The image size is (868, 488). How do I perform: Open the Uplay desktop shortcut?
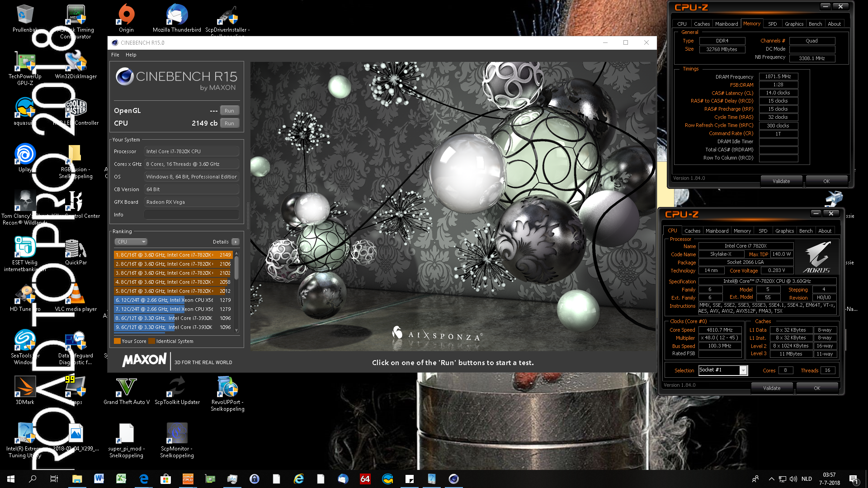(x=25, y=158)
